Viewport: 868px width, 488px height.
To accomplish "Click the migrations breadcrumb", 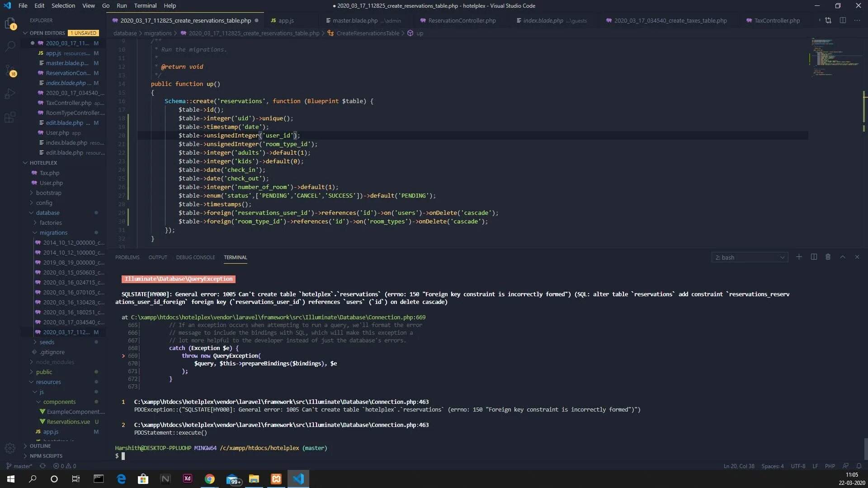I will (x=158, y=33).
